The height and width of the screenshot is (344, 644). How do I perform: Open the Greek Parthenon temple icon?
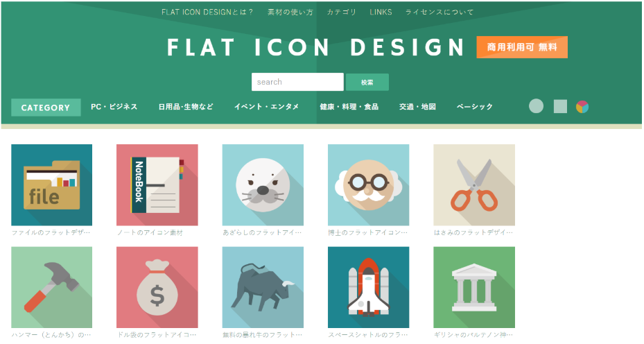[x=474, y=287]
